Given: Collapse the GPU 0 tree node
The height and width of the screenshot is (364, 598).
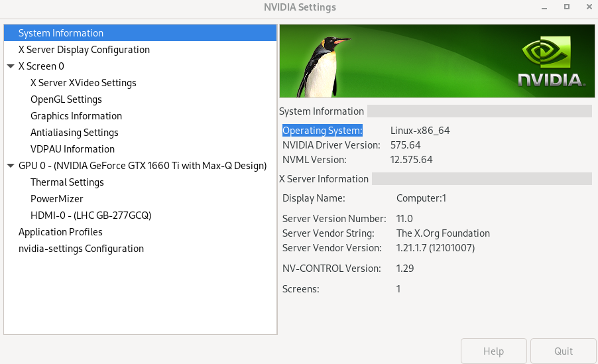Looking at the screenshot, I should 11,166.
